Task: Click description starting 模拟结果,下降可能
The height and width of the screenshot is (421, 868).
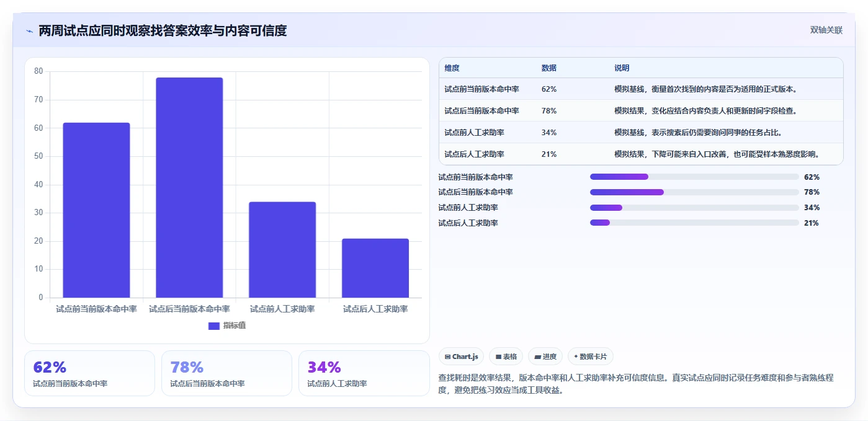Action: (717, 154)
